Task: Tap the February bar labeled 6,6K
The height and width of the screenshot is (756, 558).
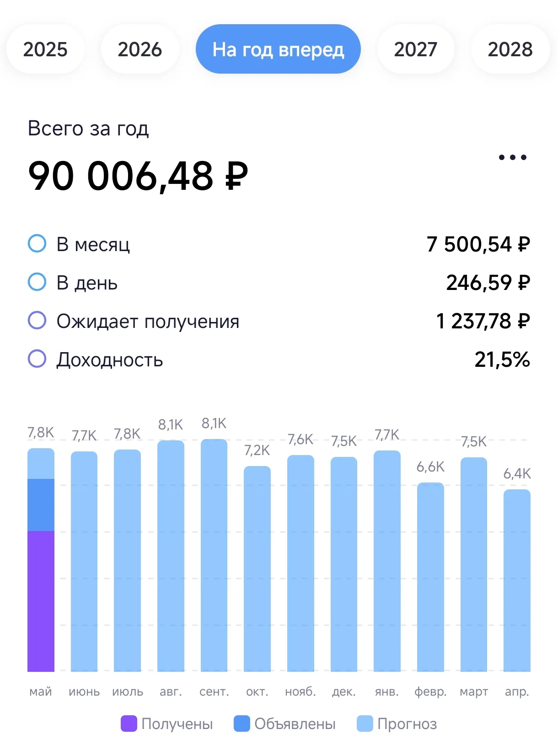Action: click(430, 577)
